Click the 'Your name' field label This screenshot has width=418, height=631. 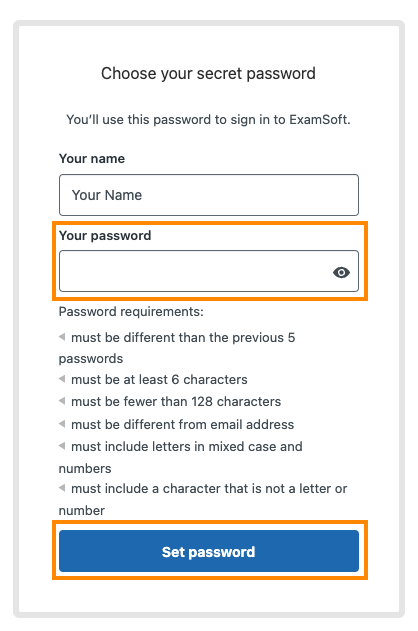coord(92,159)
